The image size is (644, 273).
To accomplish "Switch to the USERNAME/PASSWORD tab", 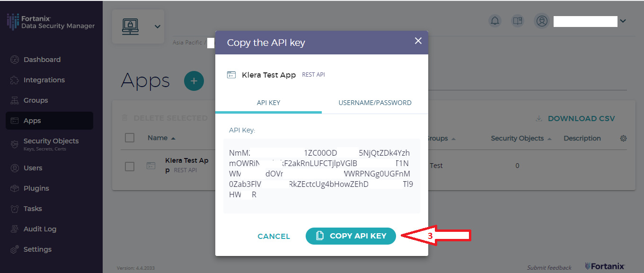I will tap(375, 103).
